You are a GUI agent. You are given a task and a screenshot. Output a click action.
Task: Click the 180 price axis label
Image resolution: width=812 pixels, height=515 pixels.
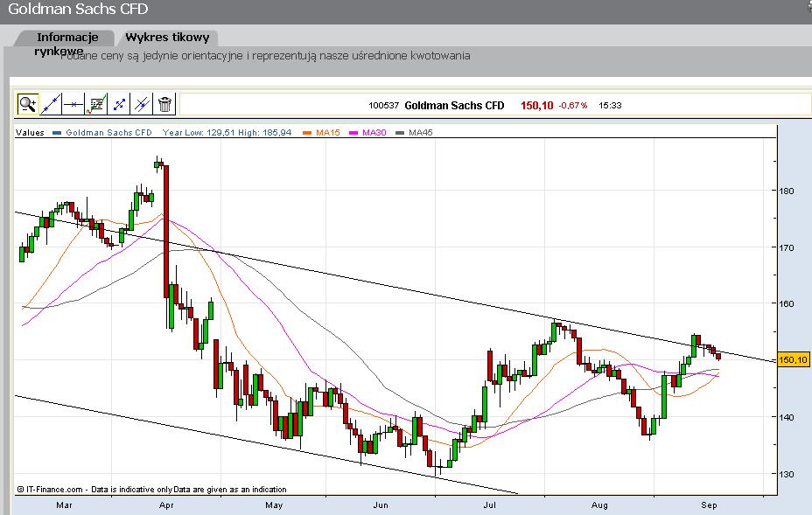[x=786, y=191]
